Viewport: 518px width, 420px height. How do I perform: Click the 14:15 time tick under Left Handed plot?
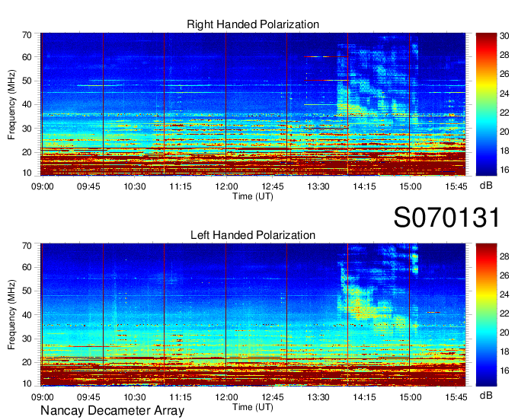364,397
